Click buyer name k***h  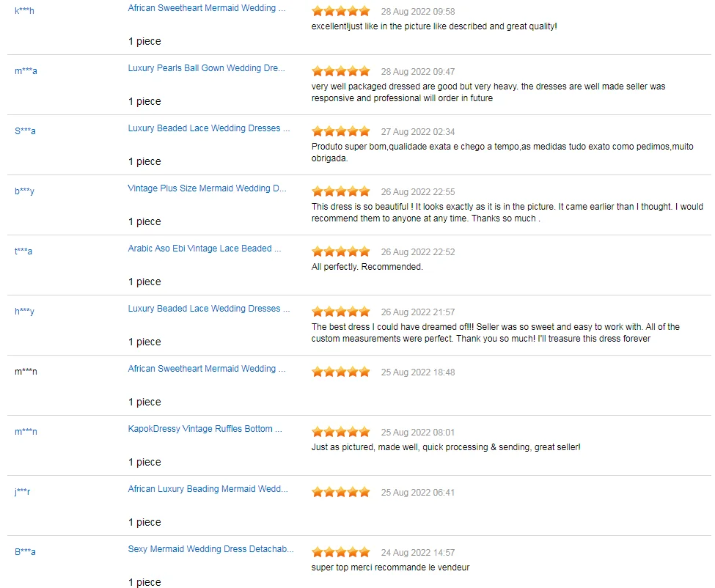tap(24, 11)
